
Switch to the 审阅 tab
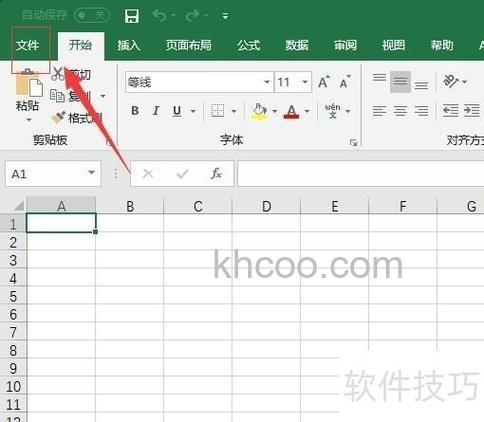click(x=345, y=45)
